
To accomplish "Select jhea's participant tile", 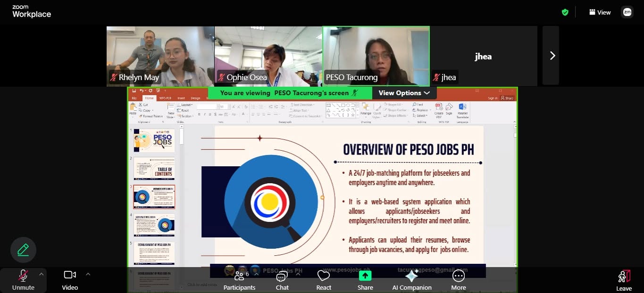I will (483, 56).
